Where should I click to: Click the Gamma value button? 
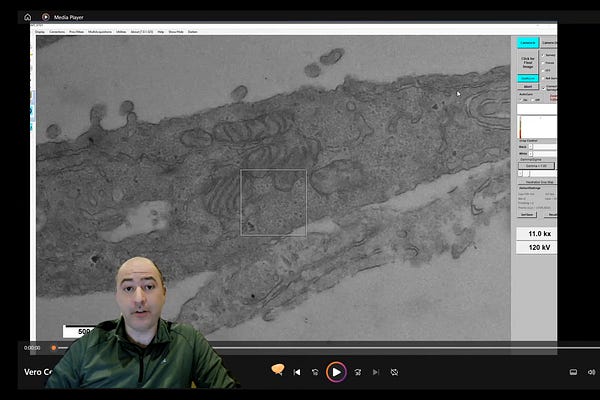[x=536, y=166]
